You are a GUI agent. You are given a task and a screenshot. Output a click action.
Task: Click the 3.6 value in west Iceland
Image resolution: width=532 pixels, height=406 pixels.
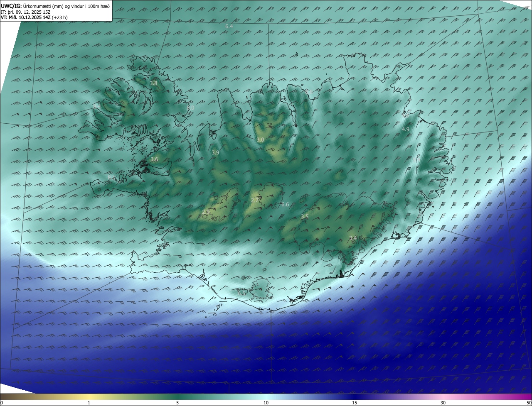(x=154, y=159)
